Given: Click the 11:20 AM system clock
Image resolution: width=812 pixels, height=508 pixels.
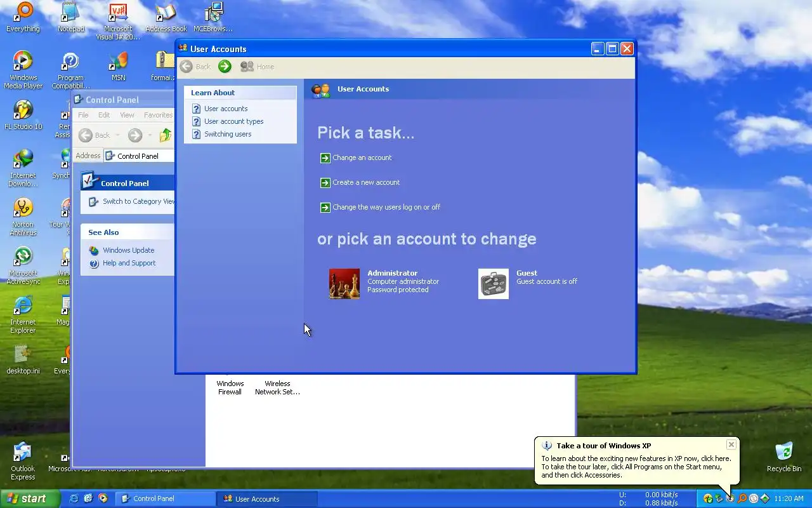Looking at the screenshot, I should pos(789,499).
